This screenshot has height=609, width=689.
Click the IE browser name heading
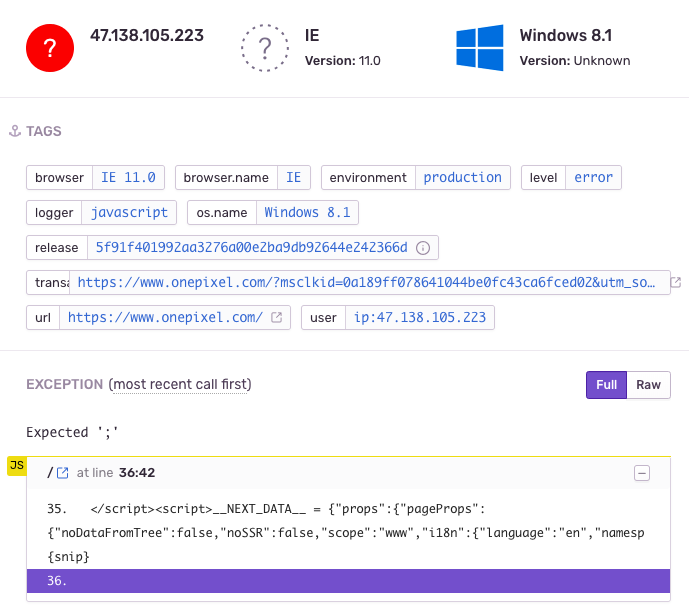312,35
